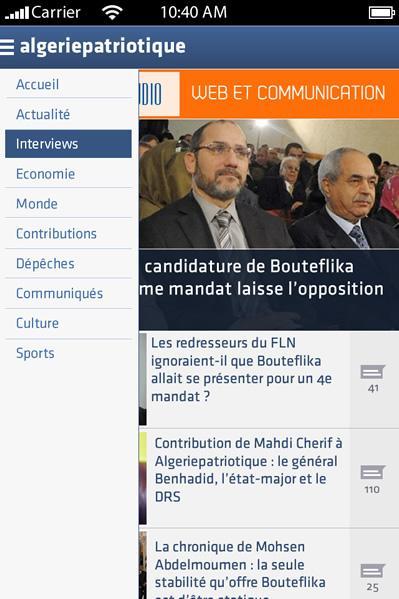Tap the battery status icon
The image size is (399, 599).
click(x=381, y=13)
